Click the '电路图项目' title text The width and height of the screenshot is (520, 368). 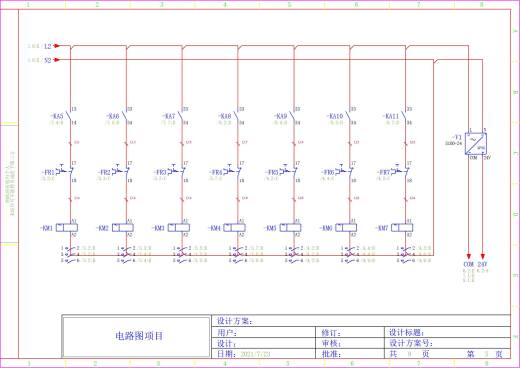tap(139, 336)
